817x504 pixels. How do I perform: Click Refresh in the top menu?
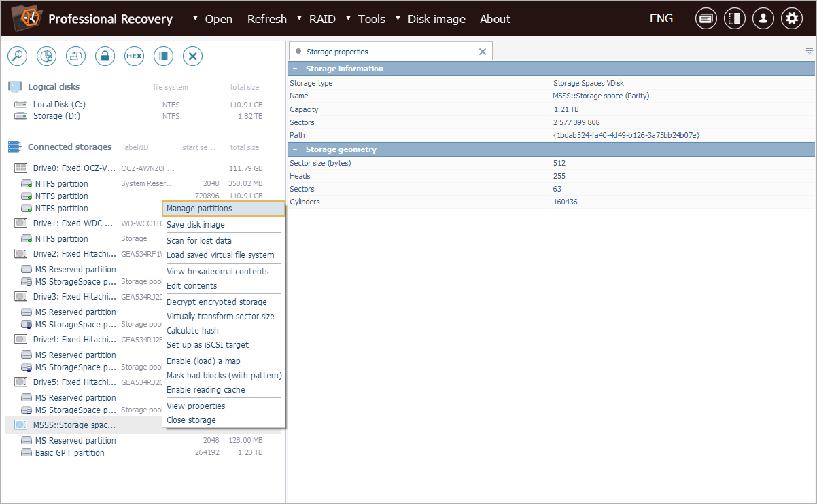tap(267, 19)
